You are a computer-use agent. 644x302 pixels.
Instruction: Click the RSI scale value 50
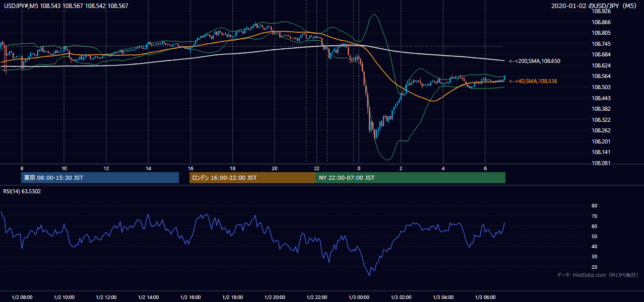pos(594,236)
